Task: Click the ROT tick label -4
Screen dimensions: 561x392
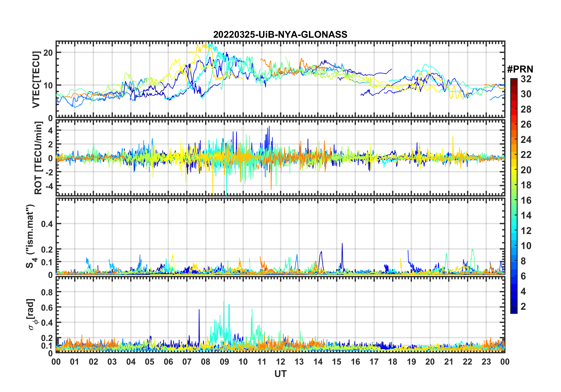Action: point(48,186)
